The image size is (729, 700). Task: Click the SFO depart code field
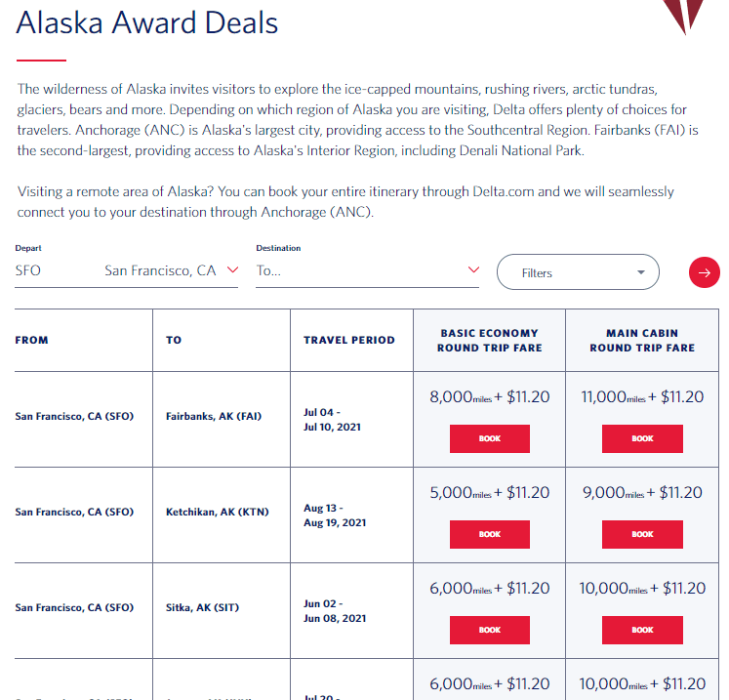click(x=29, y=270)
